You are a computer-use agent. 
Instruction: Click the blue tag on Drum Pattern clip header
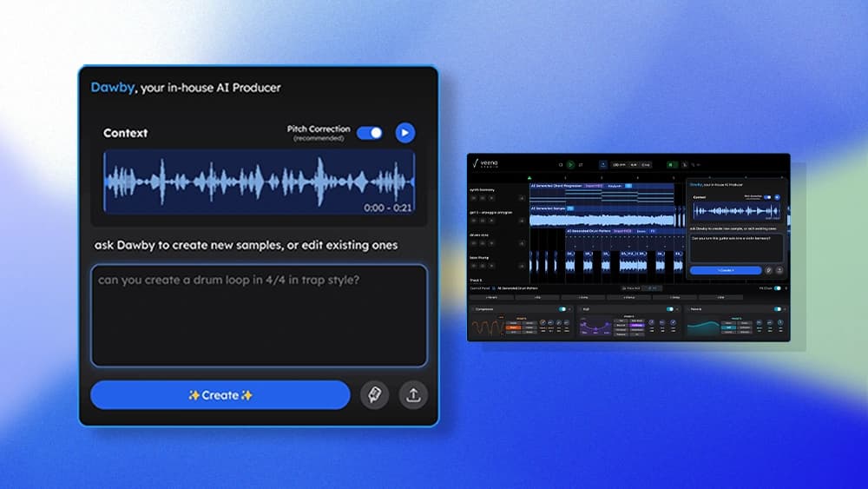click(x=653, y=231)
